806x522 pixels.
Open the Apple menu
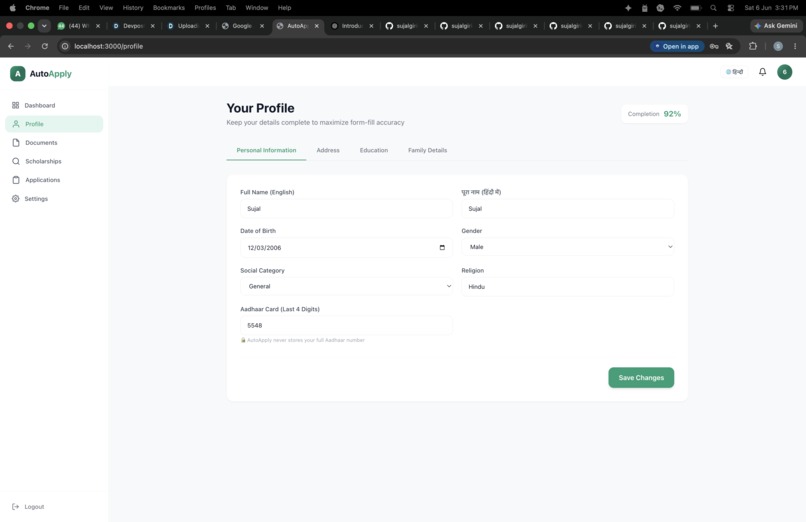pyautogui.click(x=12, y=8)
